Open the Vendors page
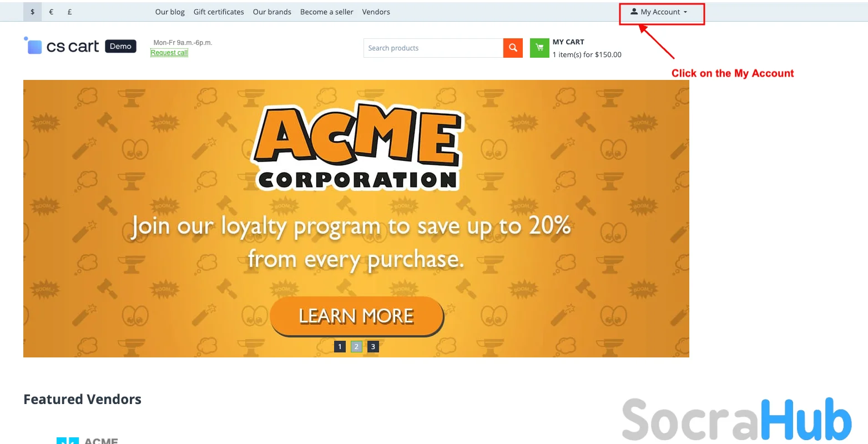The width and height of the screenshot is (868, 444). click(x=376, y=12)
